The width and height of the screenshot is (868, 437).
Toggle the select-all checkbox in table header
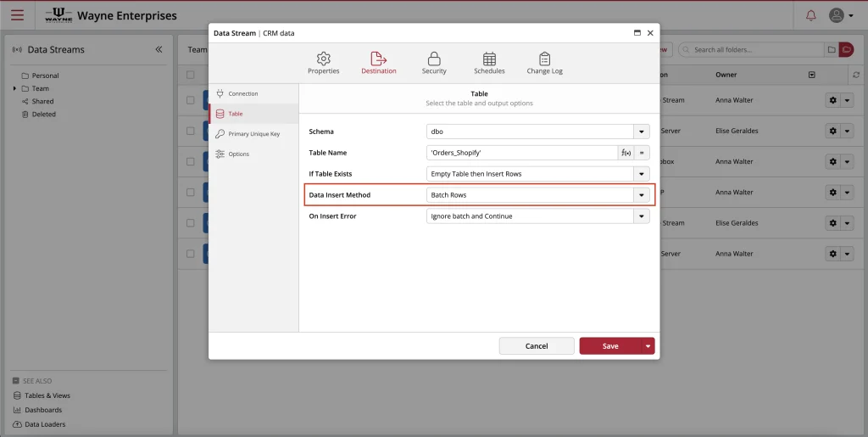[191, 75]
